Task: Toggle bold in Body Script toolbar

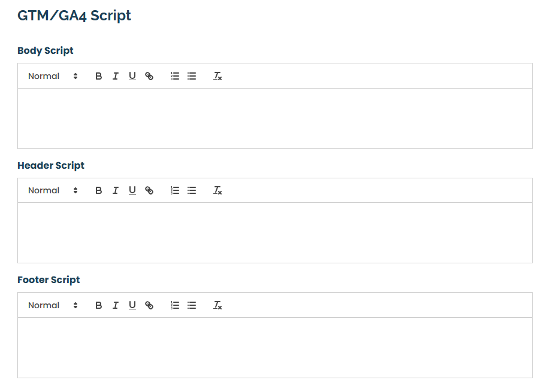Action: [x=98, y=76]
